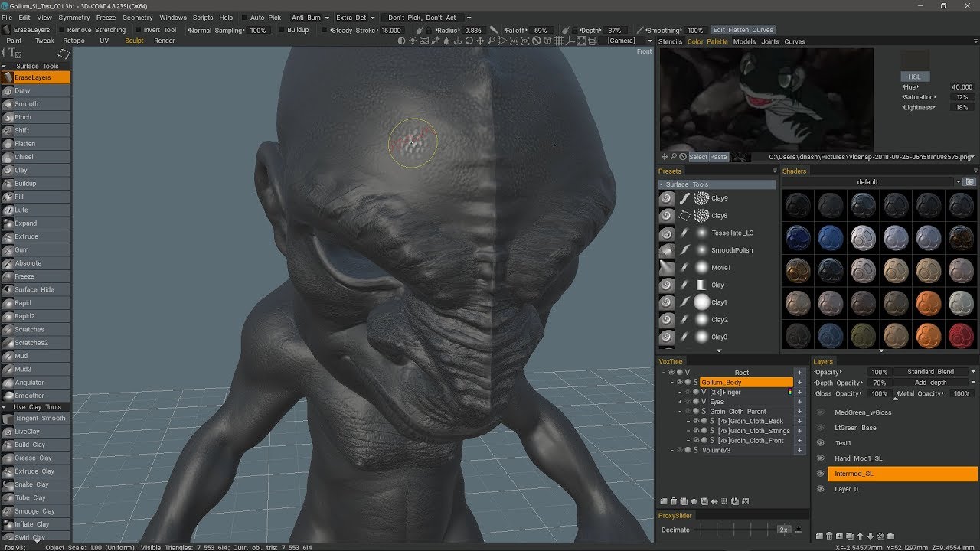Open the shaders default folder dropdown
Viewport: 980px width, 551px height.
point(871,182)
